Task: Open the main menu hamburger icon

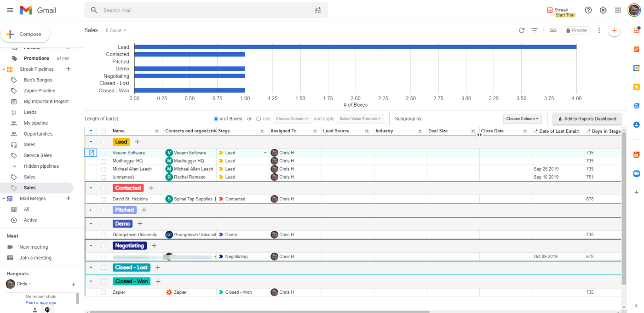Action: (x=10, y=10)
